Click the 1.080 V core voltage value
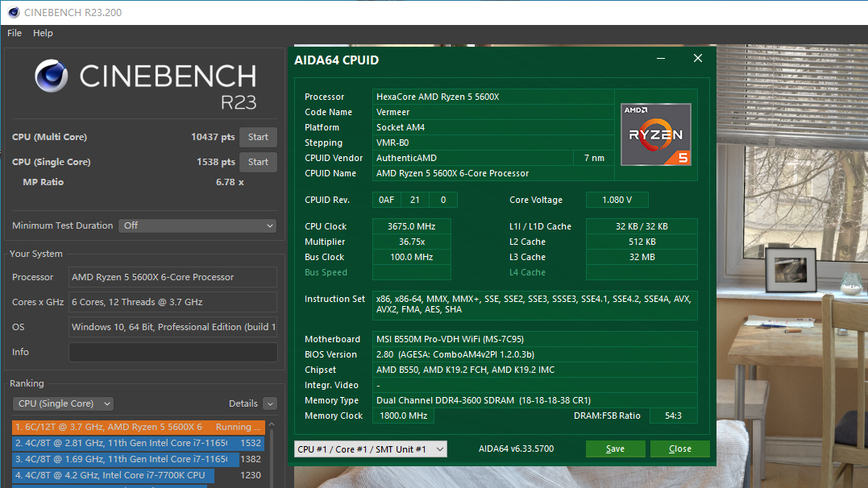The height and width of the screenshot is (488, 868). [617, 201]
